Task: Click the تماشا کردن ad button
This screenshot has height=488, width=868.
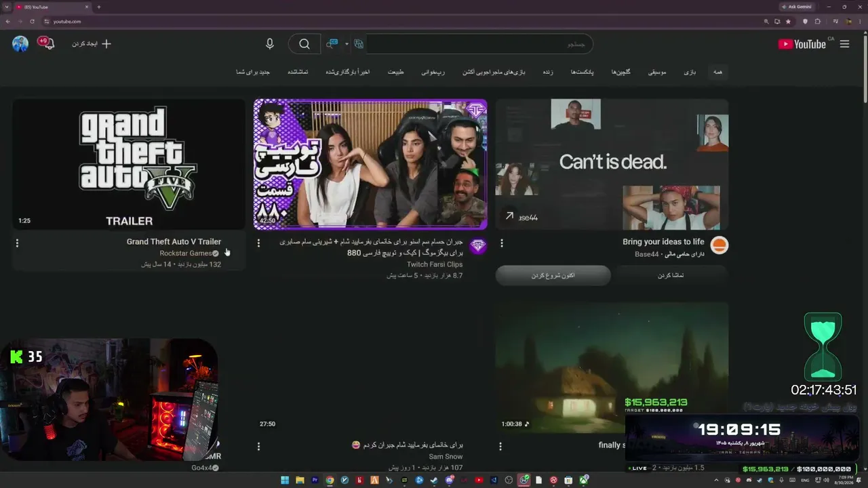Action: coord(671,275)
